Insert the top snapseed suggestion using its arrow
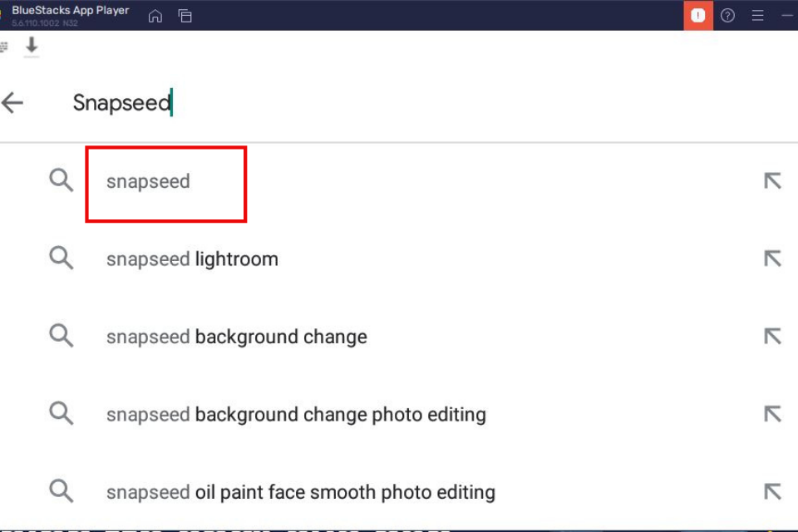This screenshot has height=532, width=798. (x=771, y=180)
